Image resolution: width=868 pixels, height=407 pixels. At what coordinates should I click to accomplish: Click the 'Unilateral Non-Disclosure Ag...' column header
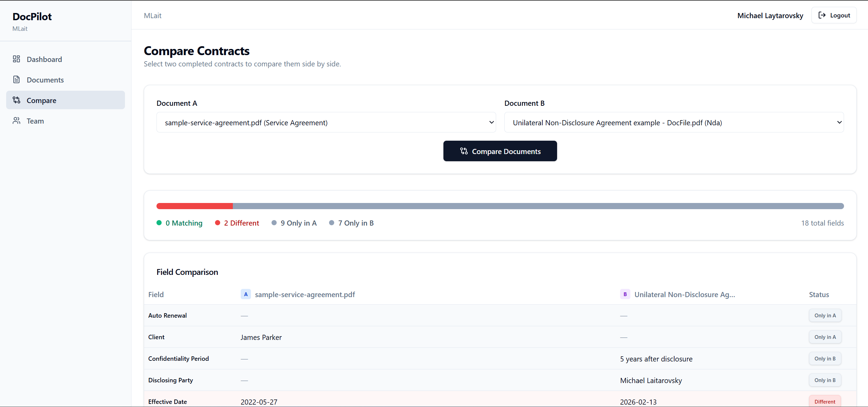click(x=684, y=295)
